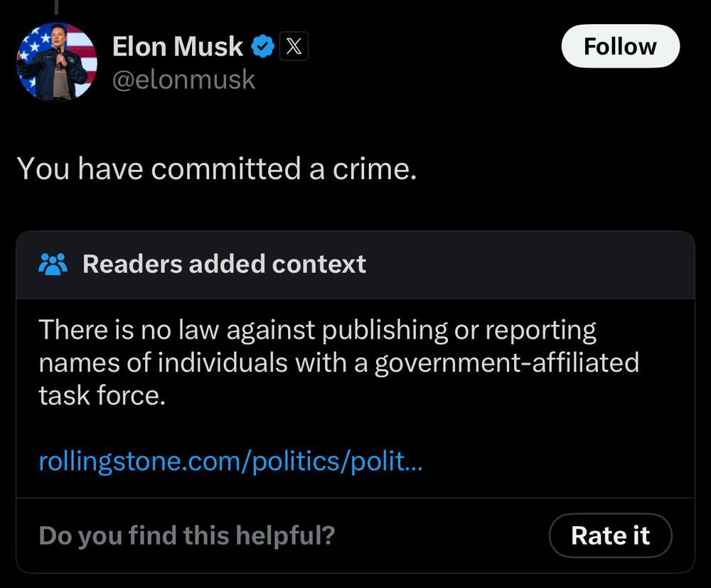Click the words 'task force.' in the note
Image resolution: width=711 pixels, height=588 pixels.
(102, 395)
